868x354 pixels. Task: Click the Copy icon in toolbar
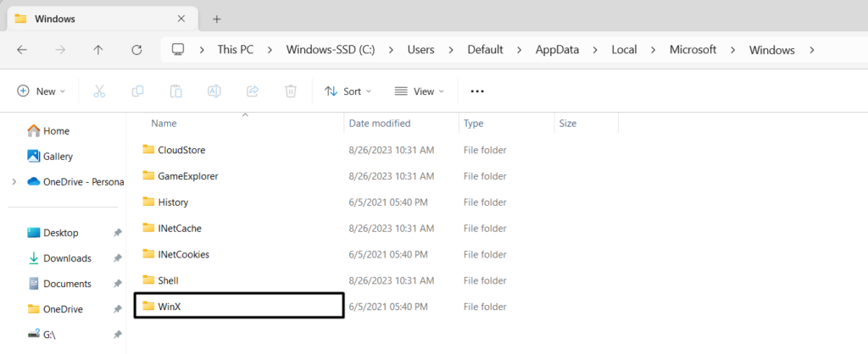pyautogui.click(x=138, y=91)
